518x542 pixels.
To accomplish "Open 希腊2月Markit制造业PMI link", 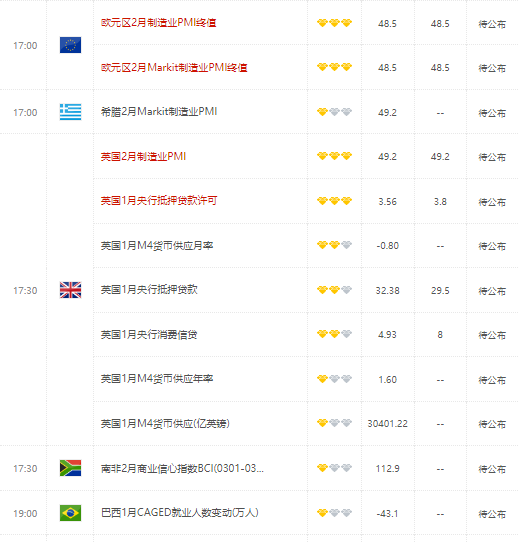I will (159, 112).
